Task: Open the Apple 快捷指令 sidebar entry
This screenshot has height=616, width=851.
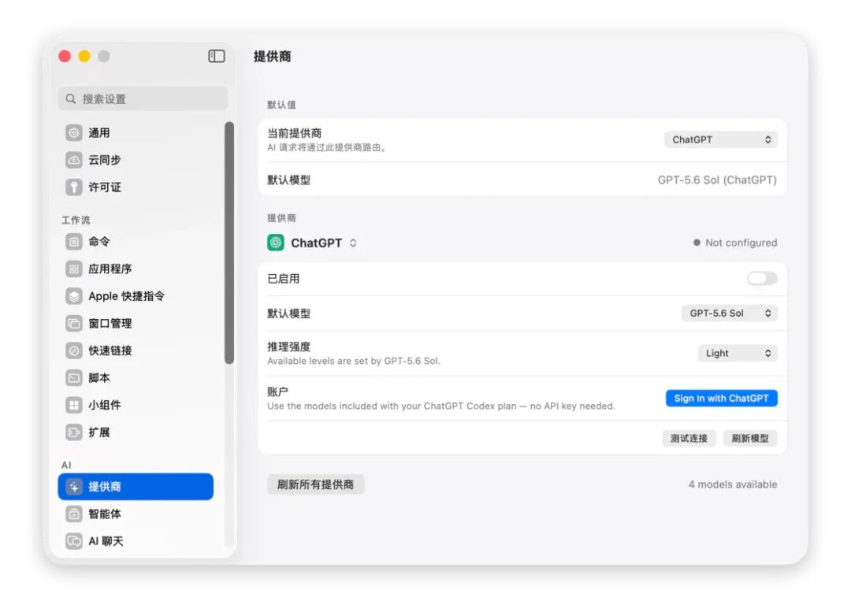Action: point(136,295)
